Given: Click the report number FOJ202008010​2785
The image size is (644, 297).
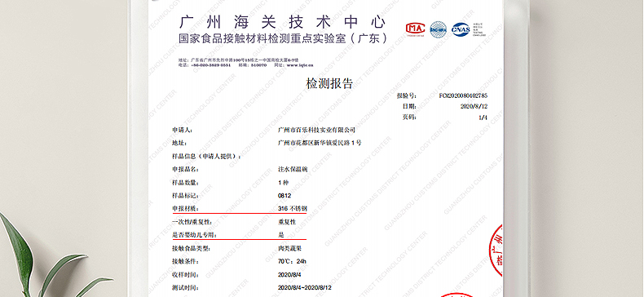Looking at the screenshot, I should point(463,95).
